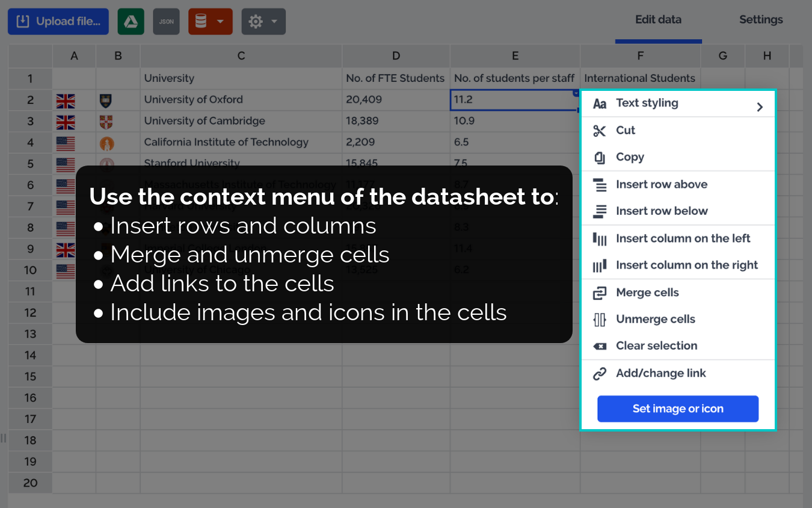Screen dimensions: 812x508
Task: Select Unmerge cells menu entry
Action: (x=655, y=320)
